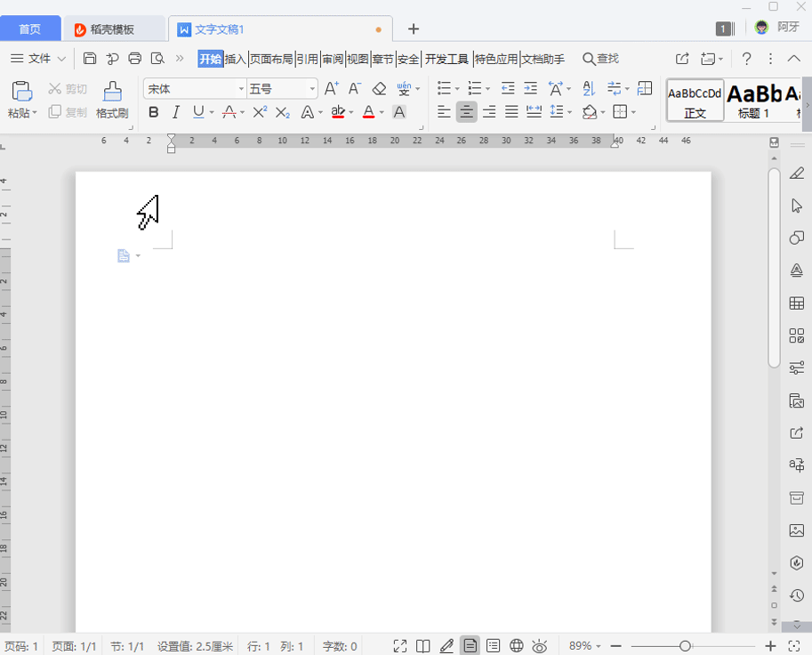Click the Format Painter (格式刷) icon
Screen dimensions: 812x655
click(x=112, y=99)
